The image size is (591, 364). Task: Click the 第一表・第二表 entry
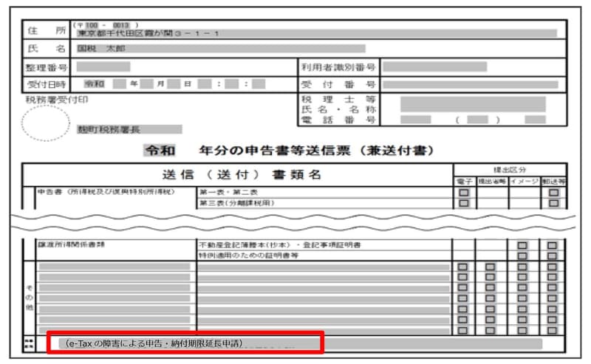228,192
